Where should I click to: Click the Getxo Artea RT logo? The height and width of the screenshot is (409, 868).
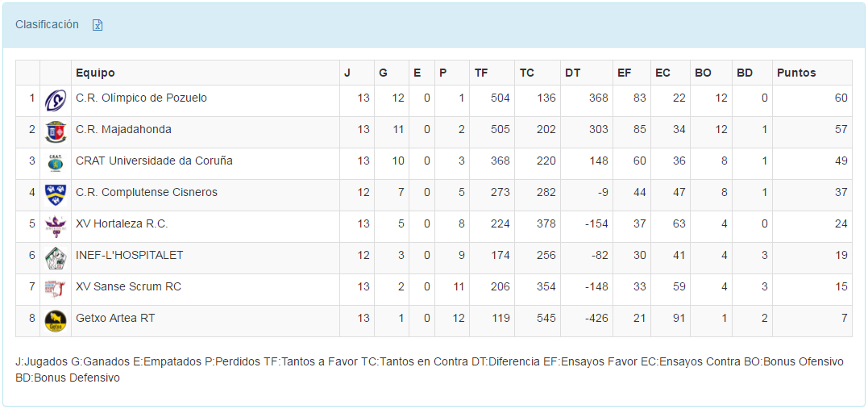(x=55, y=320)
